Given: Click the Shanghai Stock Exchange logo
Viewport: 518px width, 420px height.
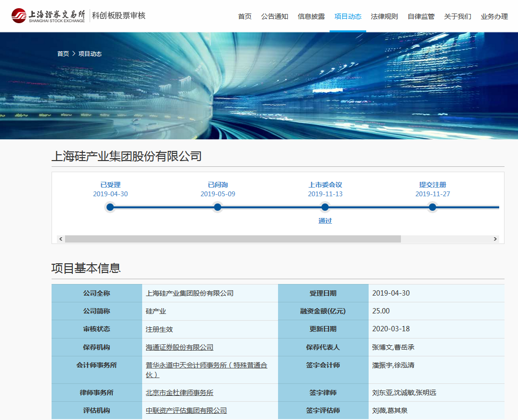Looking at the screenshot, I should pyautogui.click(x=48, y=16).
